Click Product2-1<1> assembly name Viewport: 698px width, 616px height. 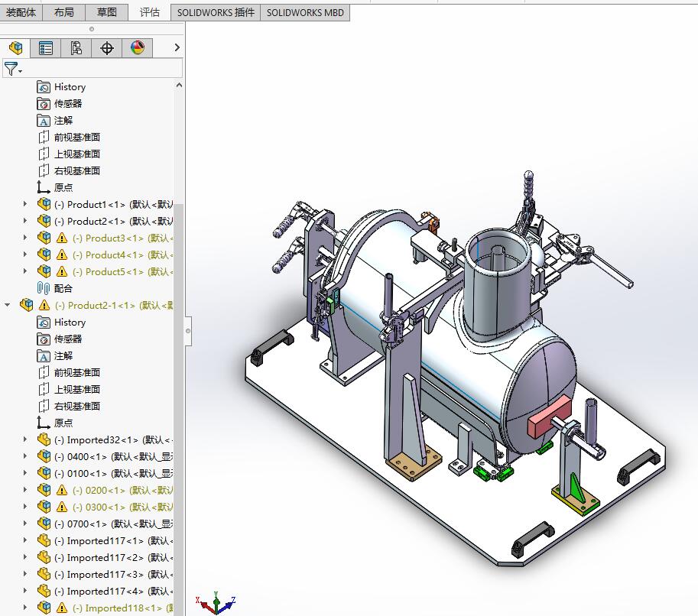[113, 306]
